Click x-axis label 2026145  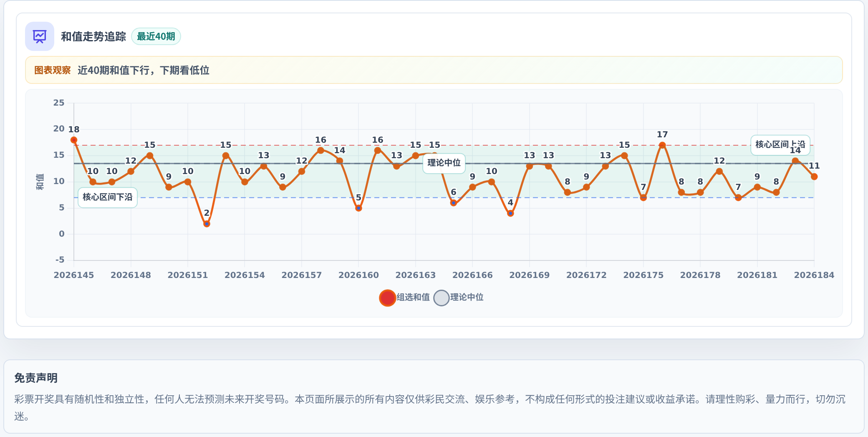point(74,275)
